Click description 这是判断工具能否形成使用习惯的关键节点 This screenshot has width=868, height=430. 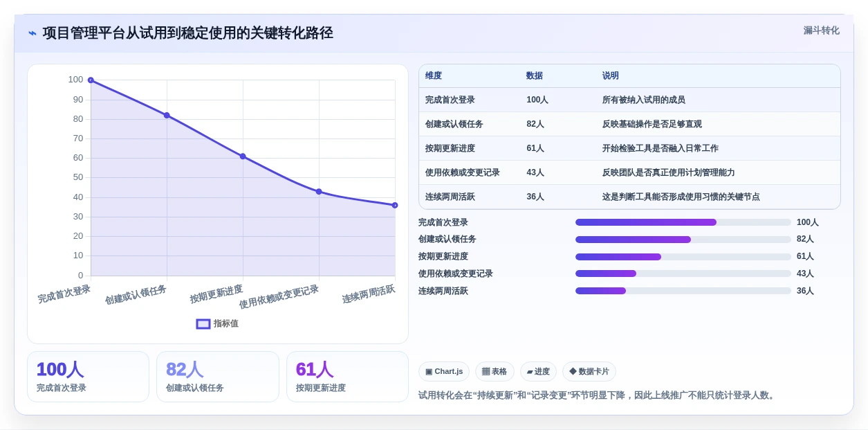point(681,197)
